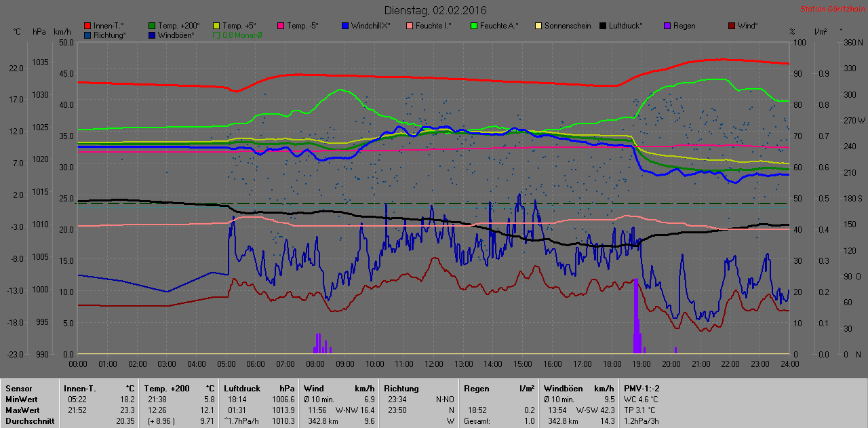The image size is (868, 428).
Task: Click the 'WC 4.6 °C' value
Action: click(641, 400)
